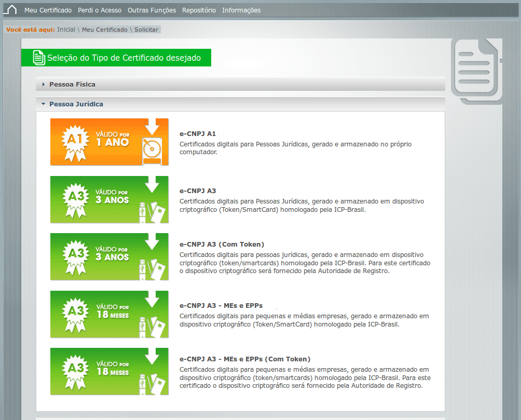The width and height of the screenshot is (521, 420).
Task: Follow the Meu Certificado breadcrumb link
Action: [105, 30]
